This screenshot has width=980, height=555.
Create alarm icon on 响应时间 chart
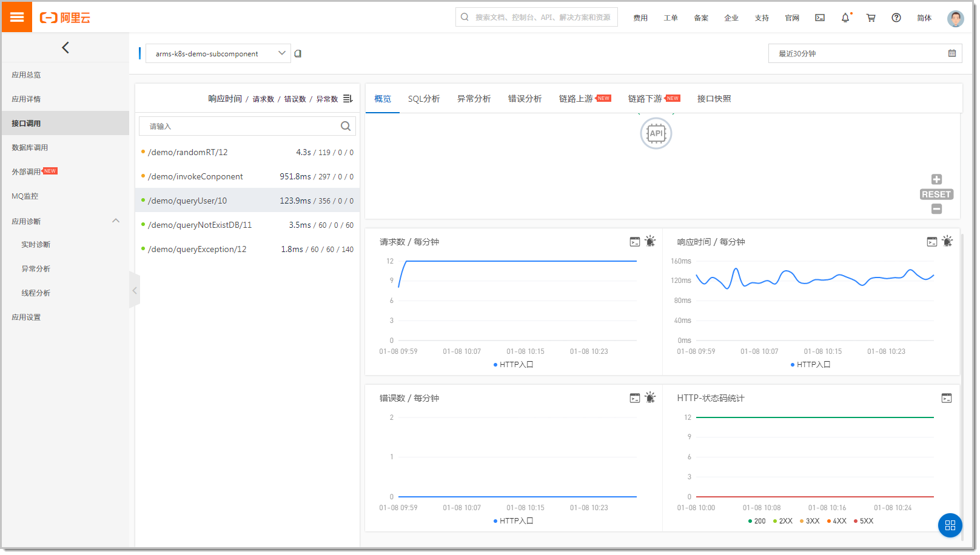947,241
